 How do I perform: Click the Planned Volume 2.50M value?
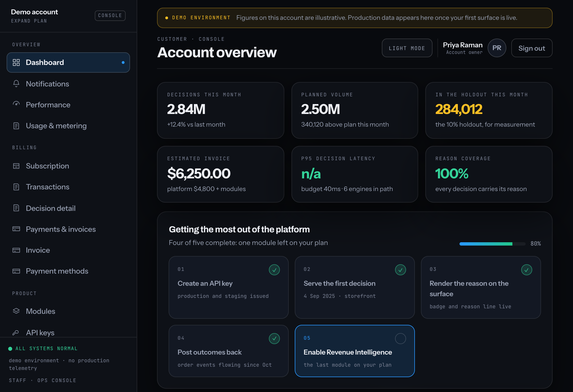pyautogui.click(x=320, y=109)
